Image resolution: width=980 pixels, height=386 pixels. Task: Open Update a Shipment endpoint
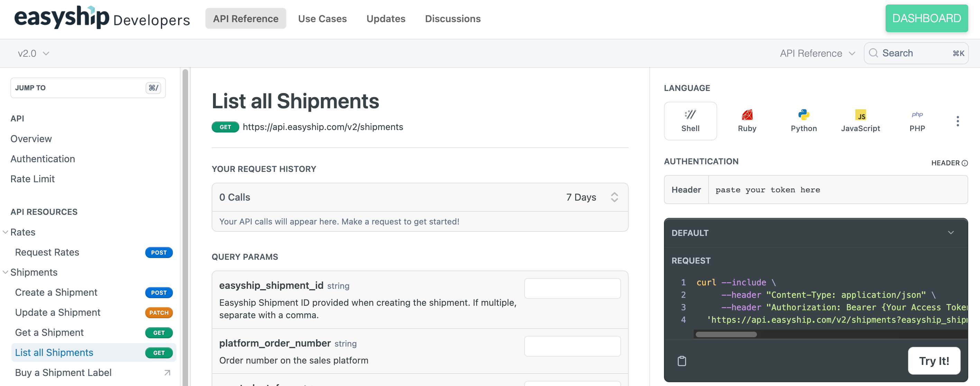coord(57,313)
